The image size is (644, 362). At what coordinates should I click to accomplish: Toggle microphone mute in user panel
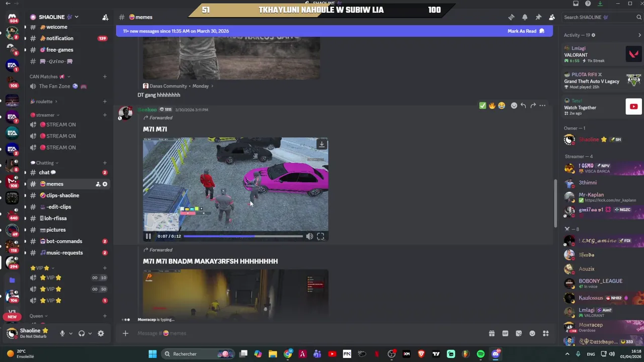[x=62, y=333]
